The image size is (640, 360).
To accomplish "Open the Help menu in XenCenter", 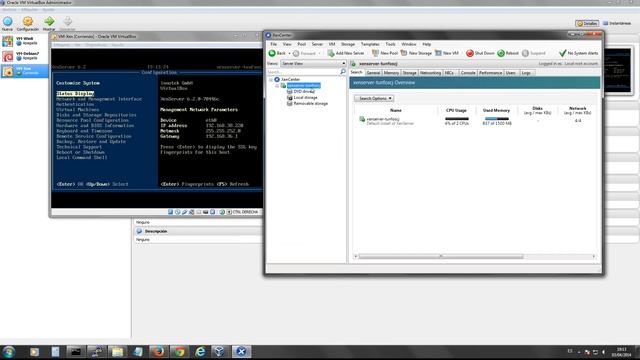I will pyautogui.click(x=427, y=44).
